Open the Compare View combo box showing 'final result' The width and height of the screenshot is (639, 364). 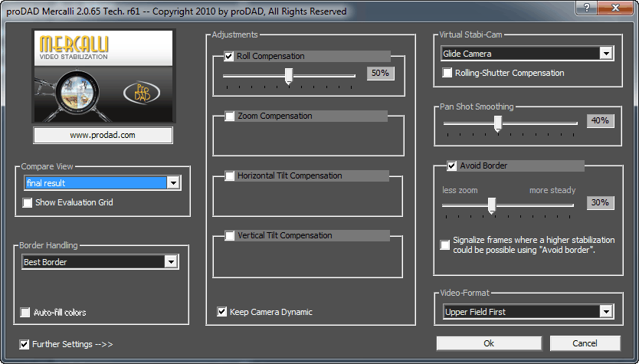(x=103, y=183)
